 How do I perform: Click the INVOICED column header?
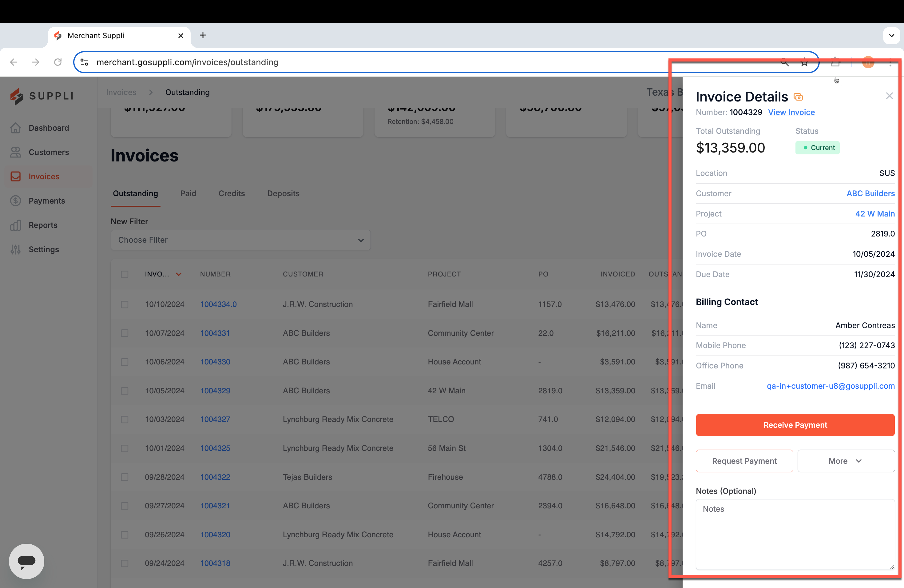coord(618,274)
